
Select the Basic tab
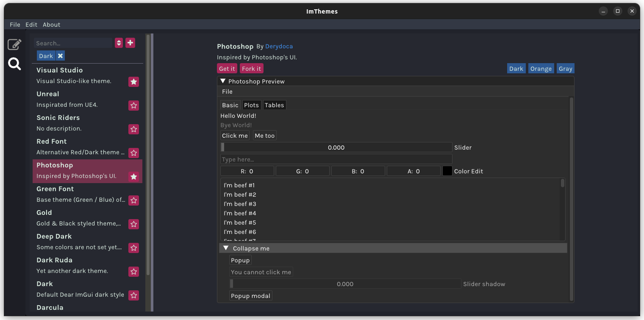230,105
